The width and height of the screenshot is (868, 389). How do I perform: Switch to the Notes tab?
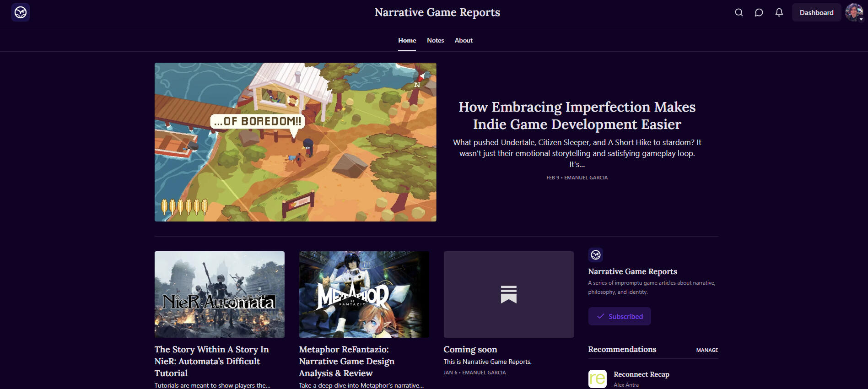tap(435, 40)
